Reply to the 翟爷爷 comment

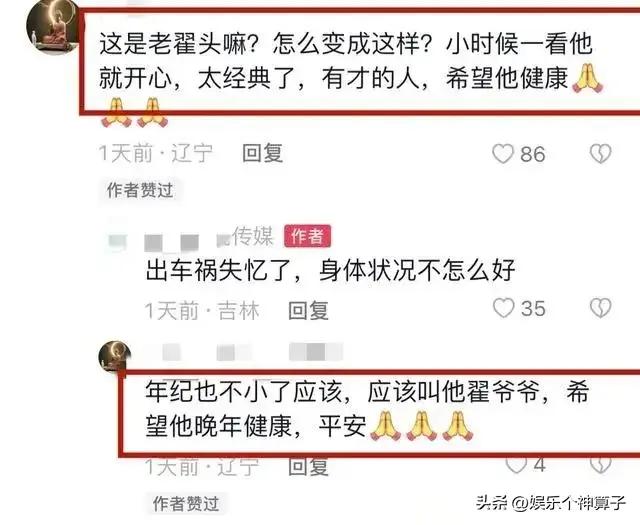(x=308, y=466)
